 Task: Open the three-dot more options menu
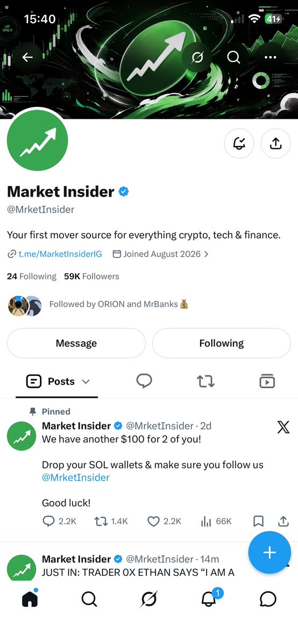[270, 57]
